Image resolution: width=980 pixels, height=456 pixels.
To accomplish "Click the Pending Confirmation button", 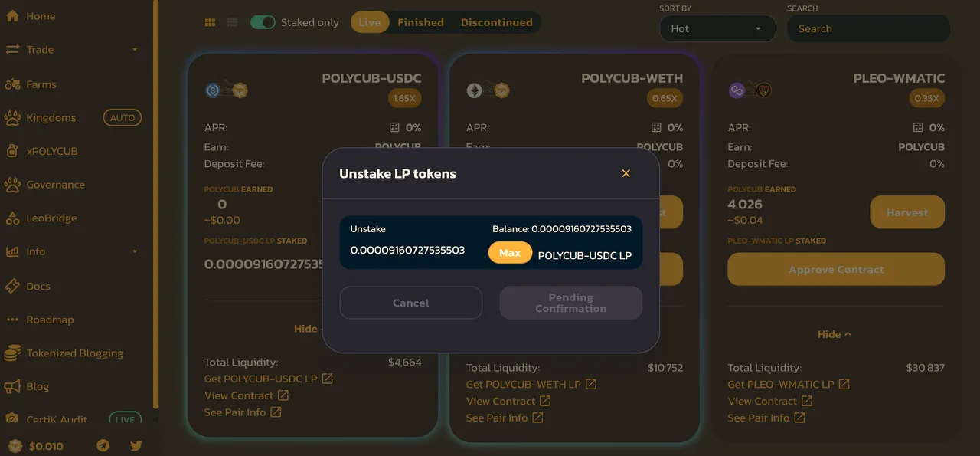I will (571, 303).
